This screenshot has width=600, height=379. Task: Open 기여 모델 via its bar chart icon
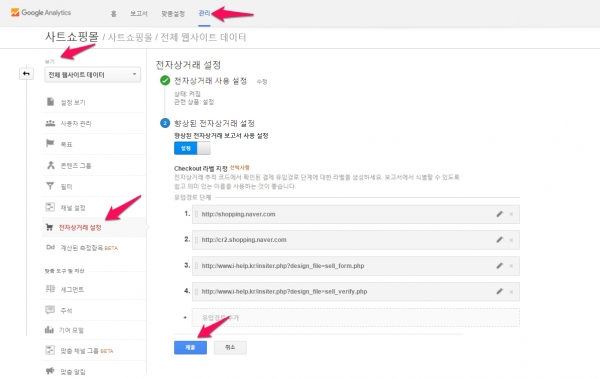[x=49, y=330]
